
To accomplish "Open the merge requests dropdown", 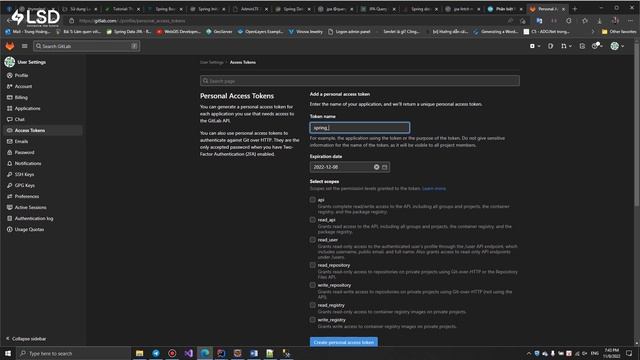I will coord(566,46).
